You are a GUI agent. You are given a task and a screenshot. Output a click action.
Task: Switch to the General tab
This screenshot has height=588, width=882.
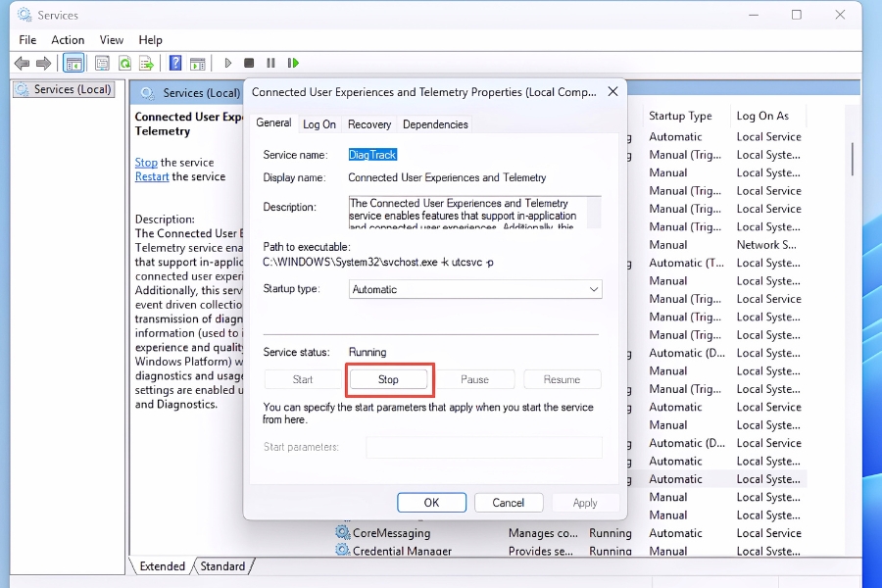click(x=273, y=122)
